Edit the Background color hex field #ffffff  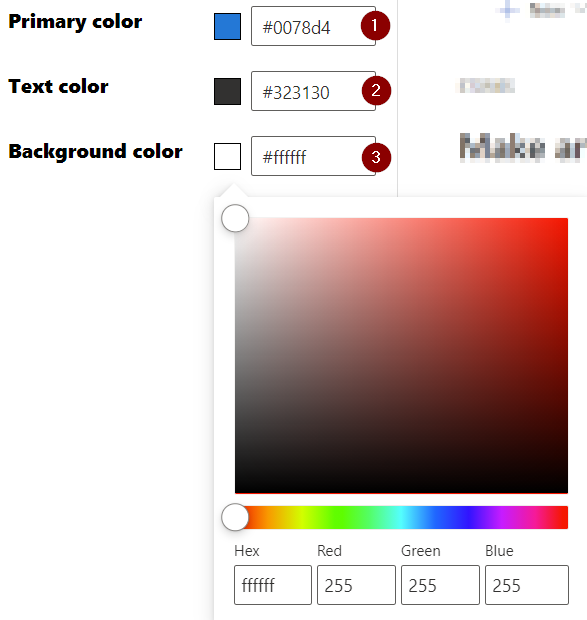point(313,156)
